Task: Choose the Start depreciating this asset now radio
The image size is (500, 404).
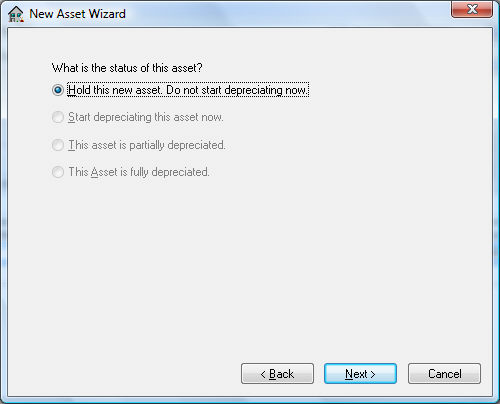Action: pyautogui.click(x=58, y=117)
